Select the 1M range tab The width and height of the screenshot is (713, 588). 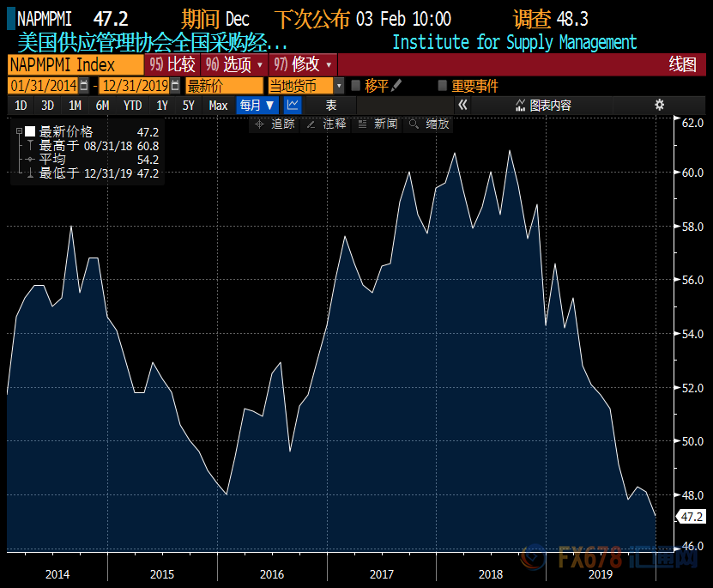pos(75,105)
